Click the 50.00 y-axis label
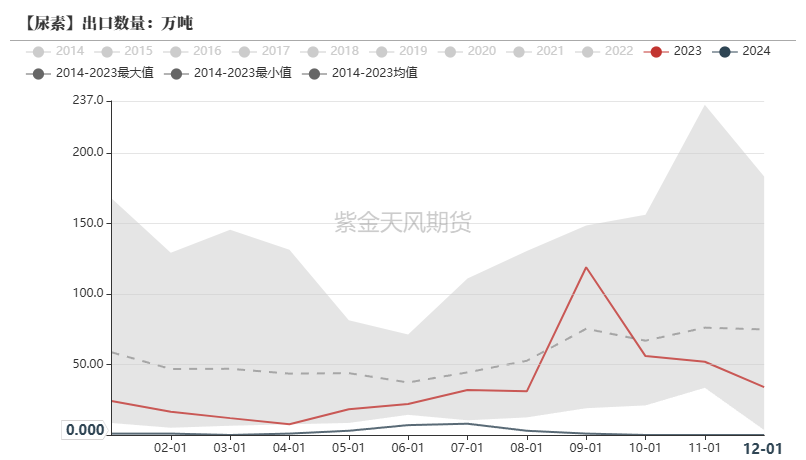Image resolution: width=806 pixels, height=460 pixels. [88, 364]
